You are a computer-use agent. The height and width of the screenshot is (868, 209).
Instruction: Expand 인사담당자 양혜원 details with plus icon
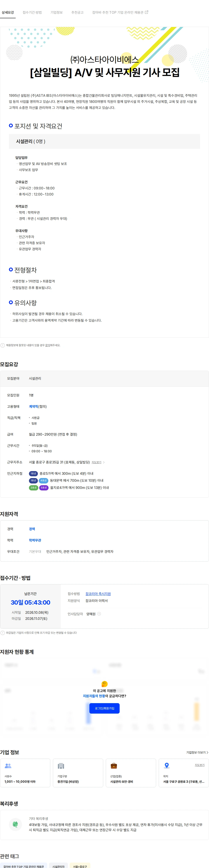tap(99, 614)
